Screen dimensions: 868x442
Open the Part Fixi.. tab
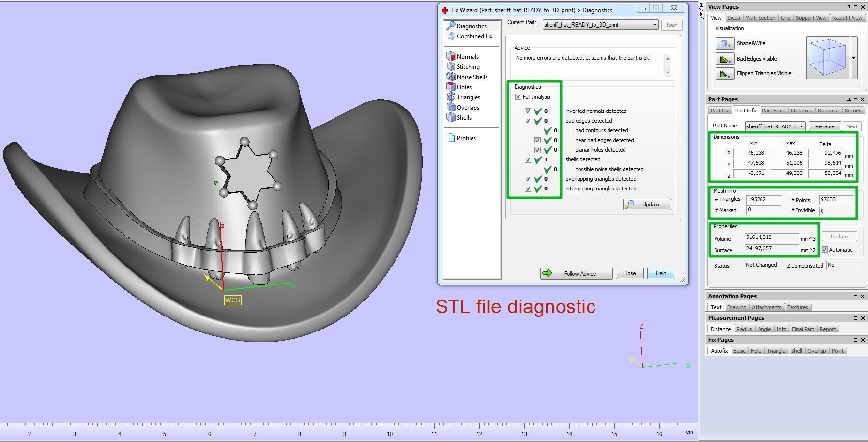[x=773, y=110]
